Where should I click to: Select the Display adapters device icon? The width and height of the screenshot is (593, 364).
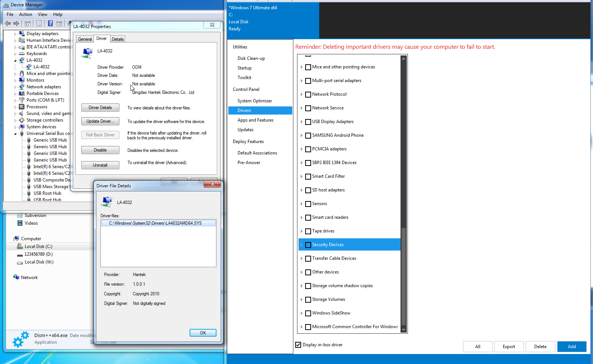click(x=22, y=34)
